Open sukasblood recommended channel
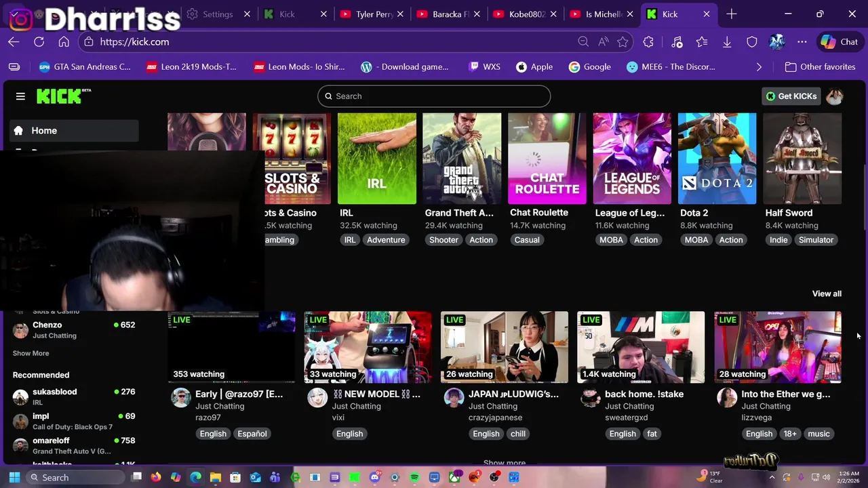868x488 pixels. click(74, 396)
